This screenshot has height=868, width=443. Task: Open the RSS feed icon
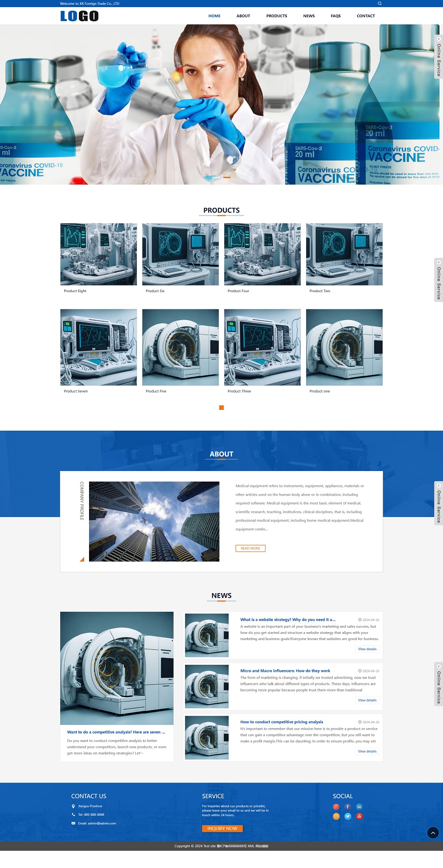click(336, 816)
